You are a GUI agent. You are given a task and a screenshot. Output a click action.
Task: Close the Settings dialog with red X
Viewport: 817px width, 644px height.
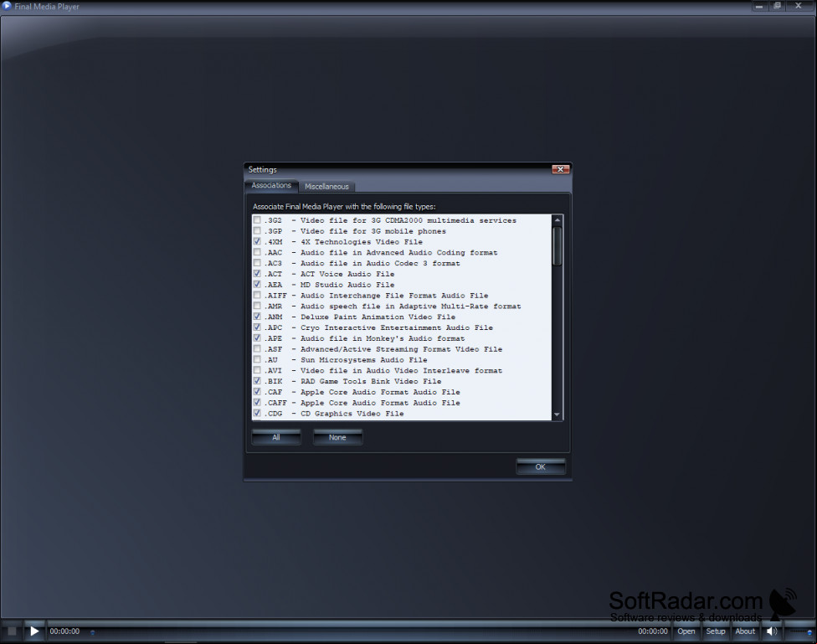point(560,169)
